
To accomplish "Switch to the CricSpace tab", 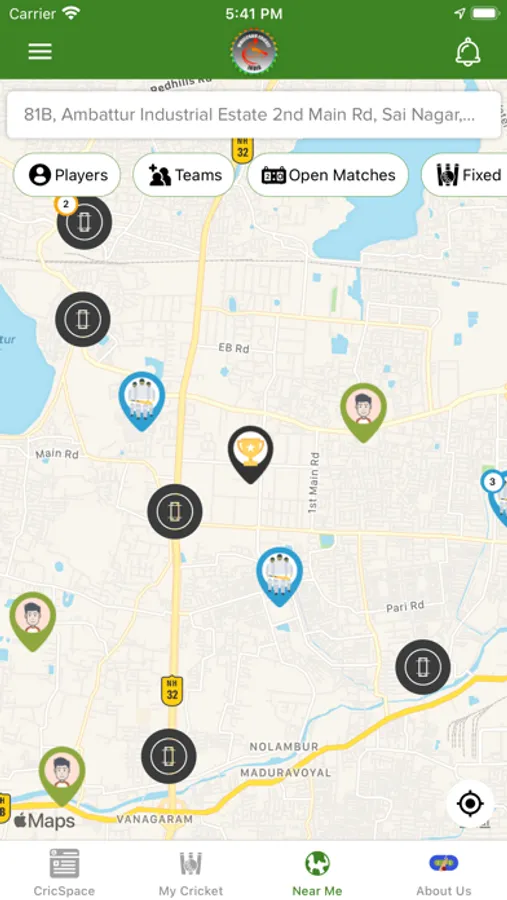I will click(64, 872).
